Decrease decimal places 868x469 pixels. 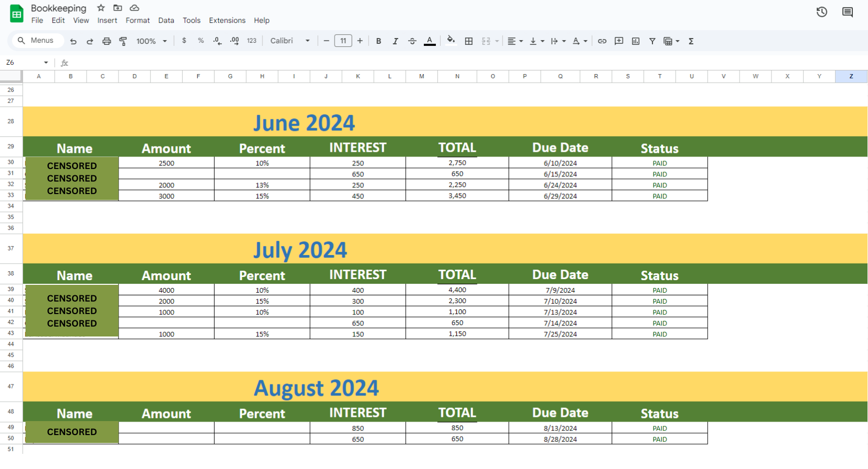pyautogui.click(x=218, y=41)
